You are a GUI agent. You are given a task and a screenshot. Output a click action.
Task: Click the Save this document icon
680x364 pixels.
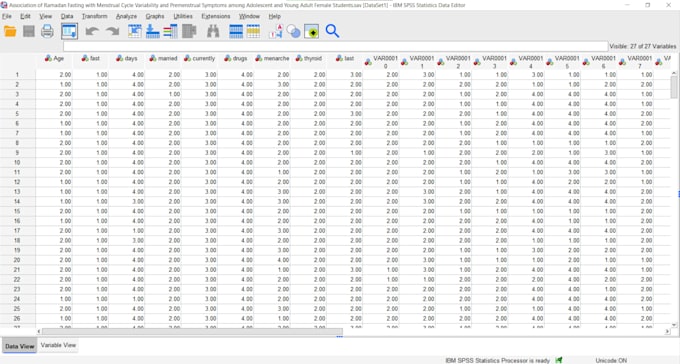[29, 31]
